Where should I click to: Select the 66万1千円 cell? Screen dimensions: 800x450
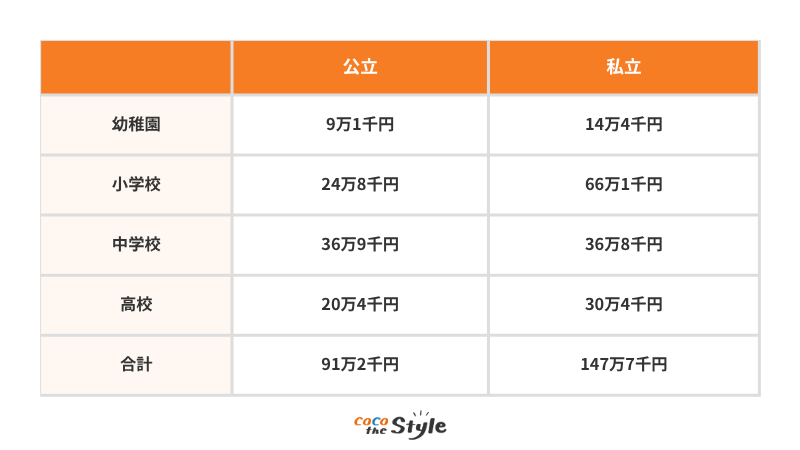pos(623,185)
